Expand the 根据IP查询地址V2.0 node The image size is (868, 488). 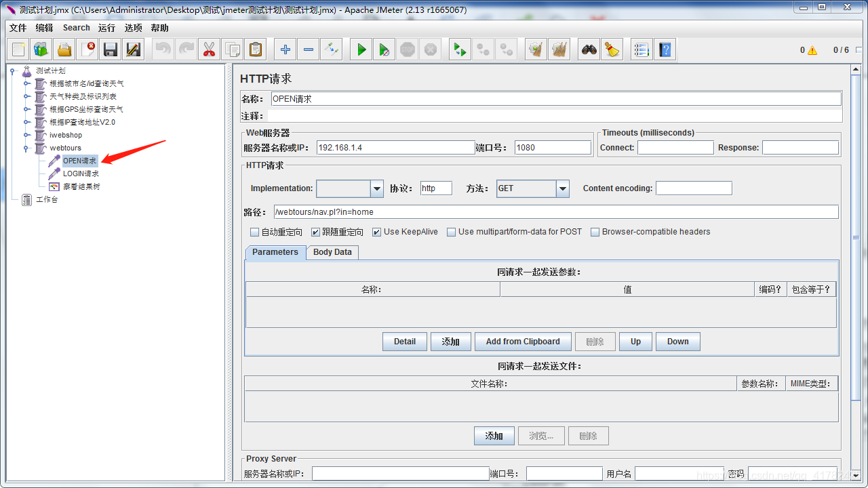point(26,122)
